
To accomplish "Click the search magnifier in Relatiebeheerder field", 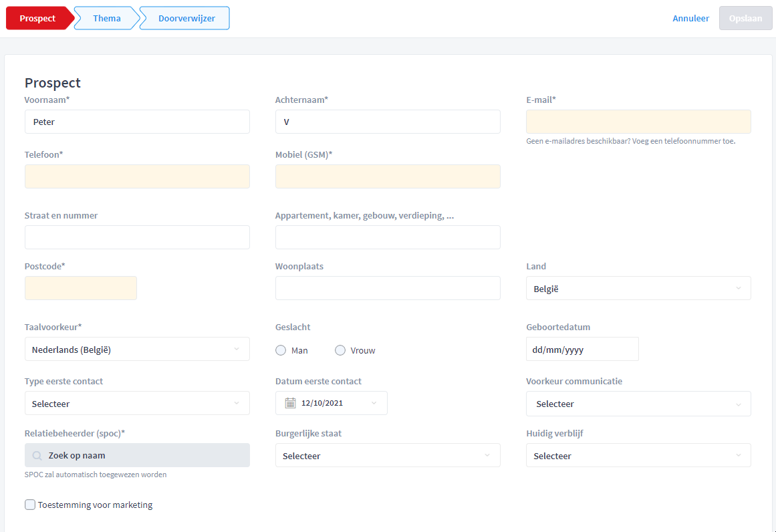I will coord(37,455).
